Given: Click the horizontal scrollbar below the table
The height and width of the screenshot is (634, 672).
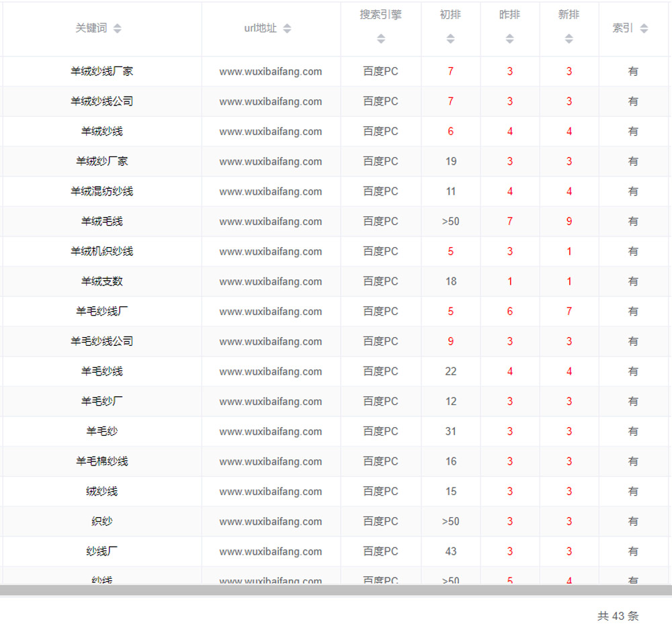Looking at the screenshot, I should pyautogui.click(x=336, y=590).
